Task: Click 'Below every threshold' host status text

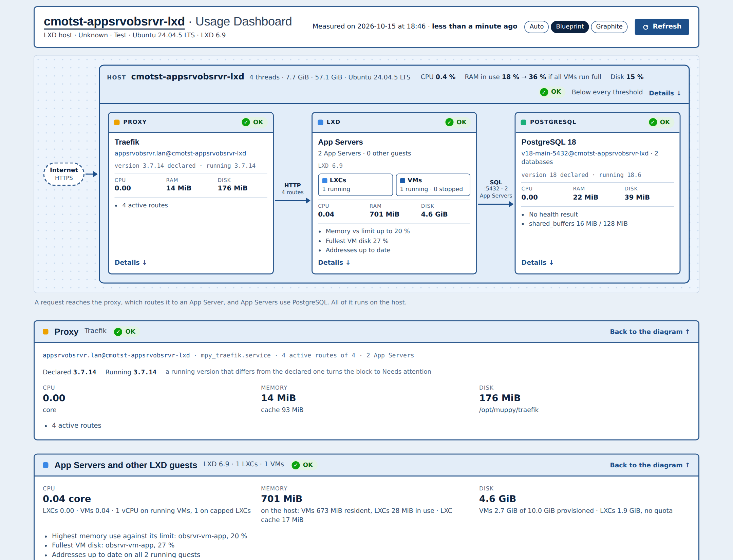Action: coord(607,92)
